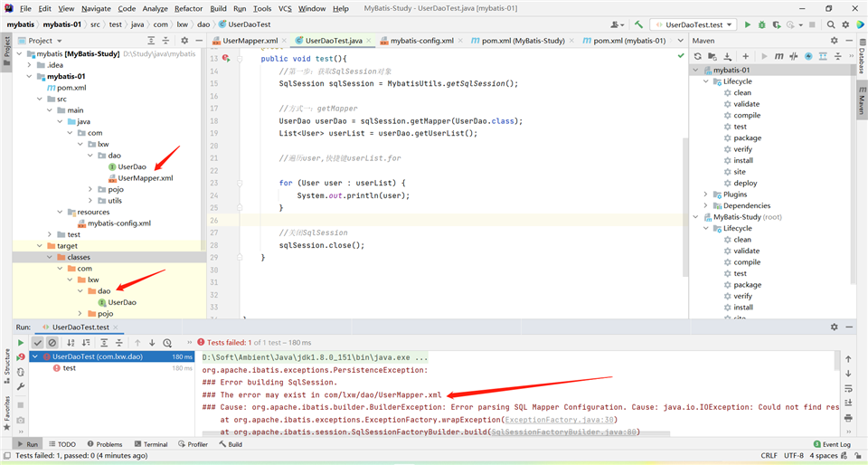Expand the pojo package under main dao sibling

(x=90, y=189)
